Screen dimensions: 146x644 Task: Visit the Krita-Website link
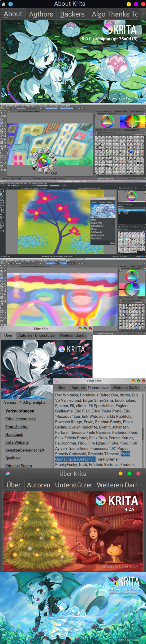[17, 442]
